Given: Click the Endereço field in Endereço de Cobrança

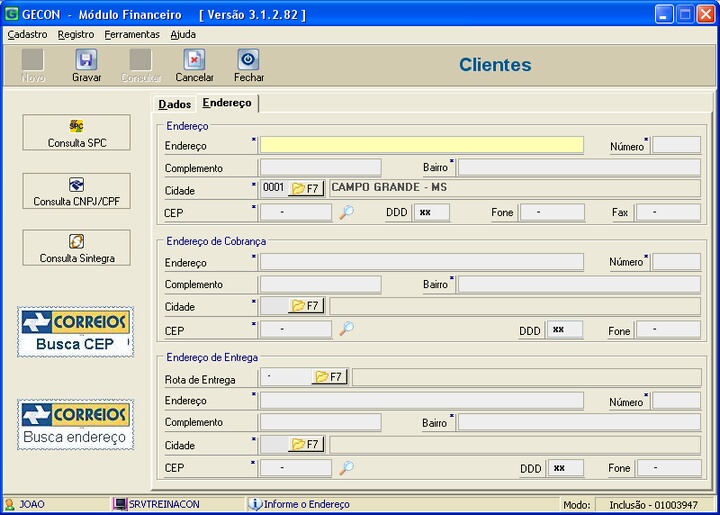Looking at the screenshot, I should tap(422, 262).
